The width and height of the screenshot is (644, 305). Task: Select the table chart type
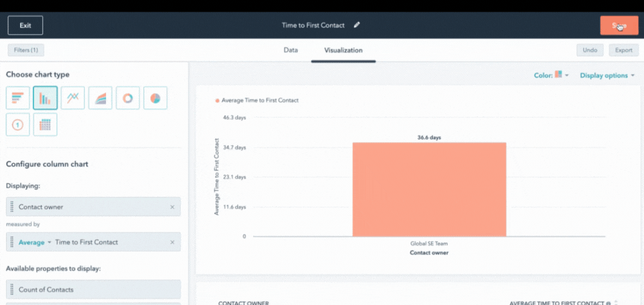click(x=45, y=125)
